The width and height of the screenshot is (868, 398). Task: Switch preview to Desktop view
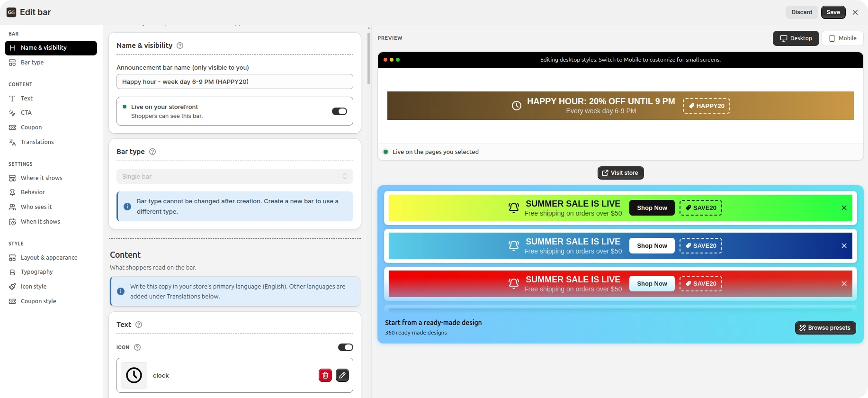coord(796,38)
